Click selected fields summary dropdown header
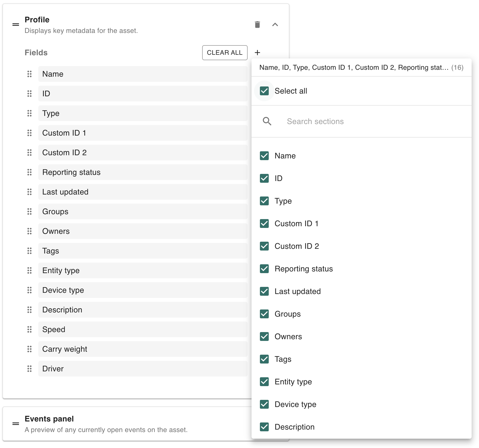 (361, 68)
